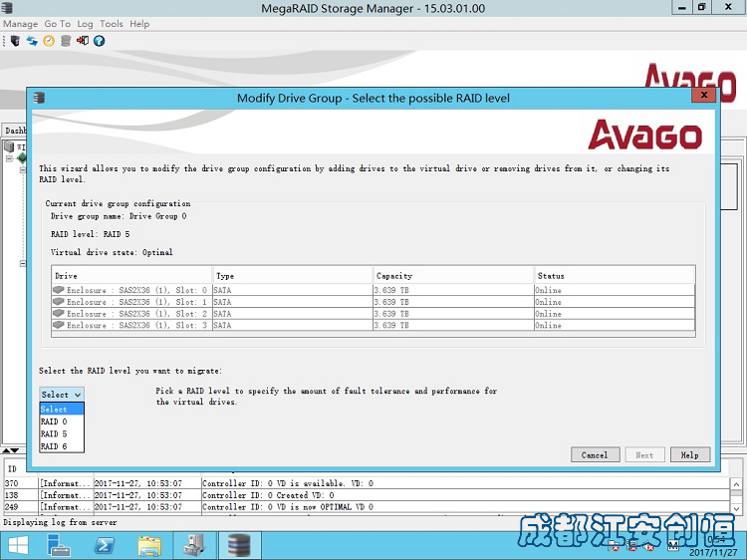The width and height of the screenshot is (747, 560).
Task: Click the Slot: 0 drive icon
Action: [x=59, y=289]
